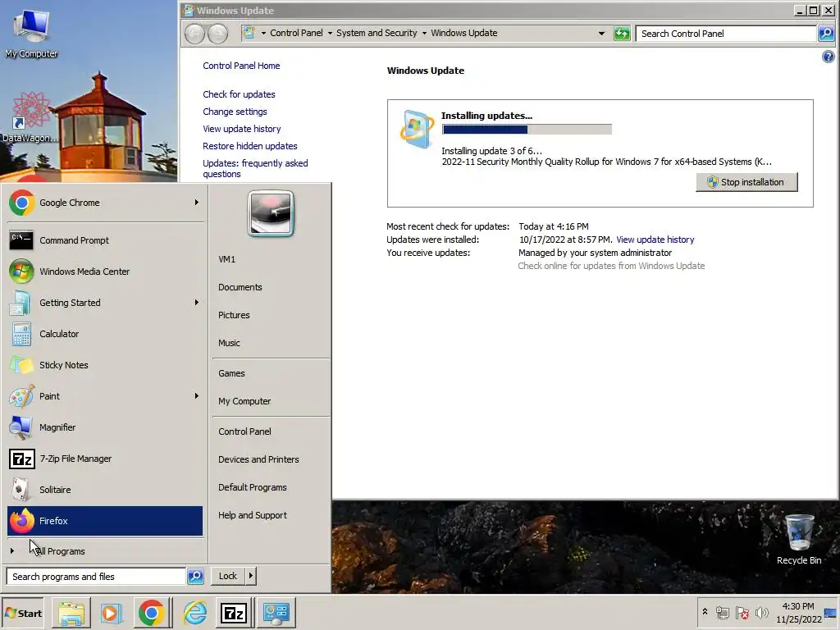
Task: Click the refresh button next to the address bar
Action: (x=622, y=33)
